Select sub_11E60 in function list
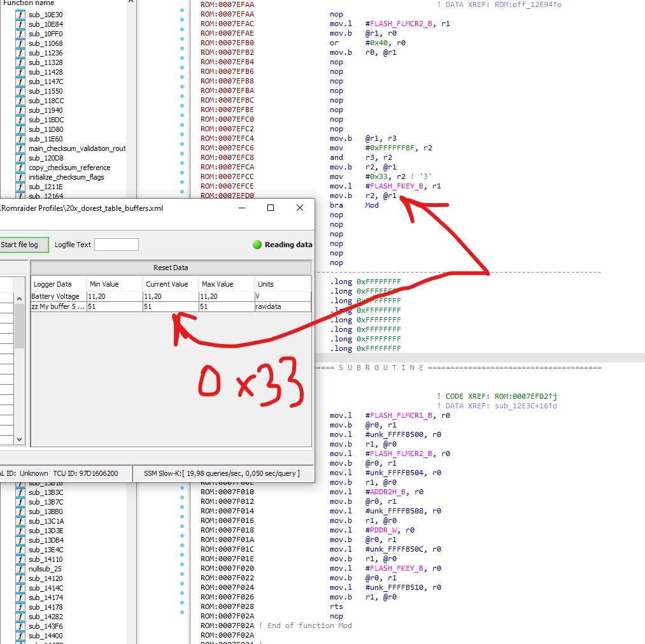The height and width of the screenshot is (644, 645). pos(46,139)
